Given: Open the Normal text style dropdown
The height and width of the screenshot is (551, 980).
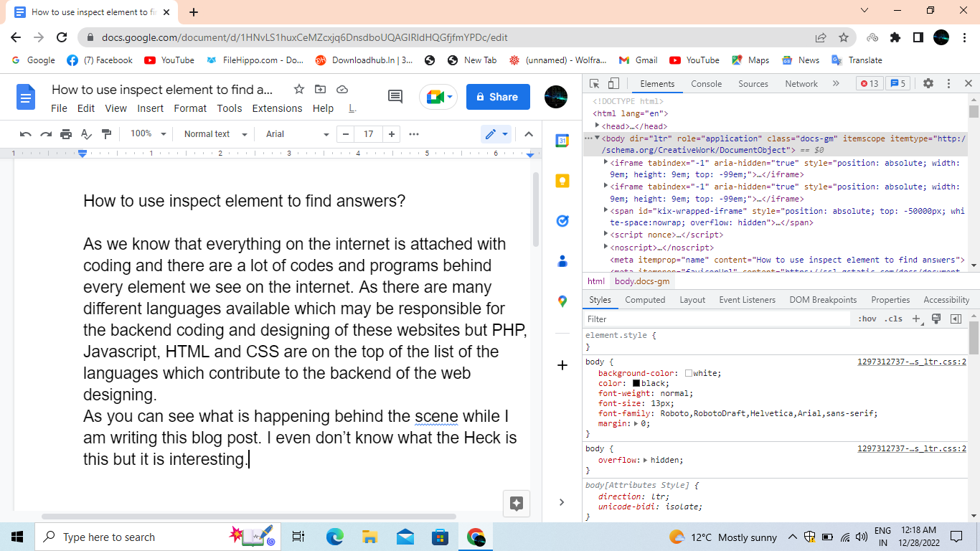Looking at the screenshot, I should click(x=215, y=134).
